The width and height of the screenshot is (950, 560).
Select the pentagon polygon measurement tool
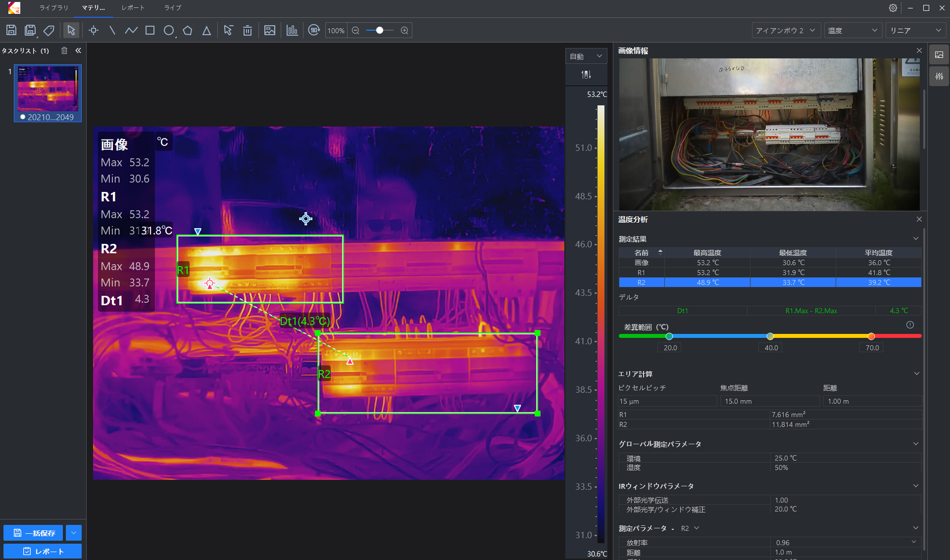click(x=188, y=31)
